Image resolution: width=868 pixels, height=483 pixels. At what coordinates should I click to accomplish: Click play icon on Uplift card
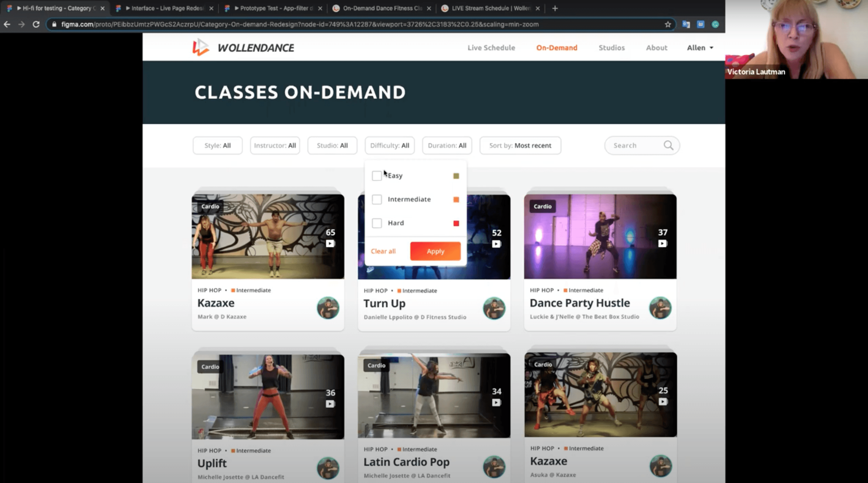click(330, 404)
